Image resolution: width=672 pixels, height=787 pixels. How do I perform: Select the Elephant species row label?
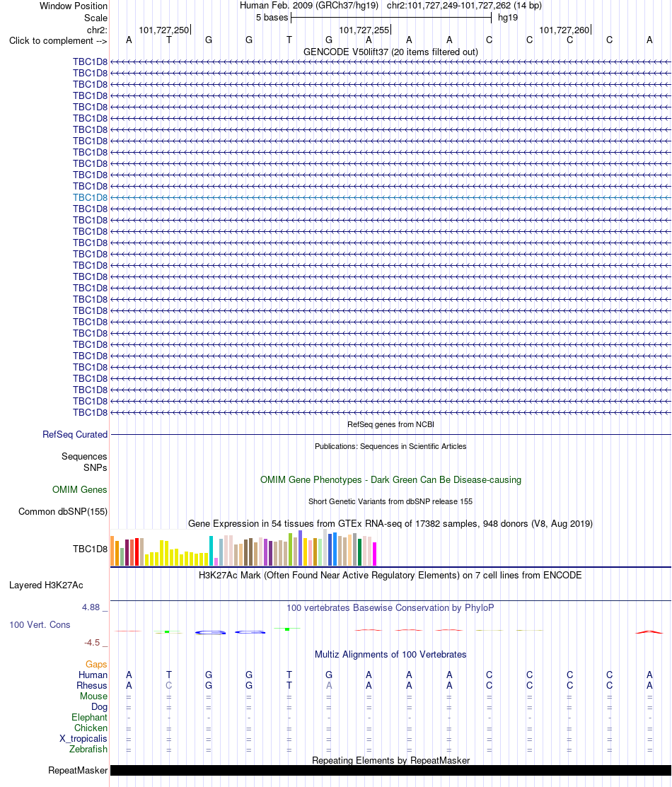click(89, 717)
